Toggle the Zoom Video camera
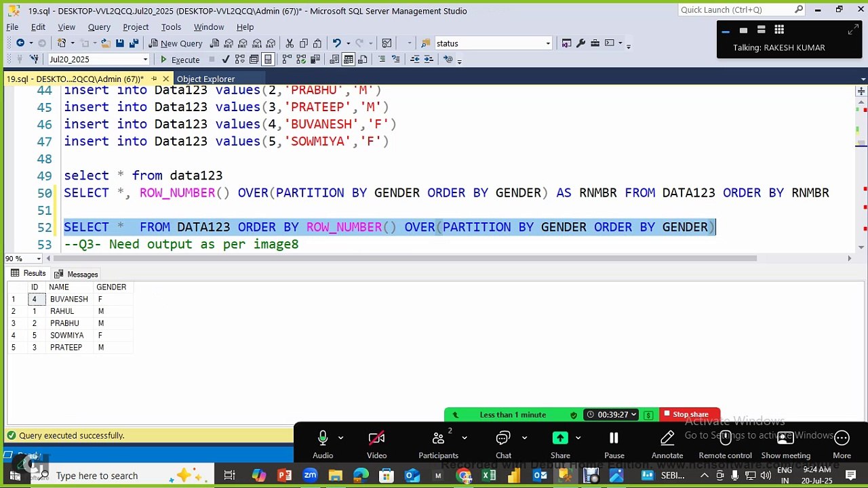 coord(376,444)
